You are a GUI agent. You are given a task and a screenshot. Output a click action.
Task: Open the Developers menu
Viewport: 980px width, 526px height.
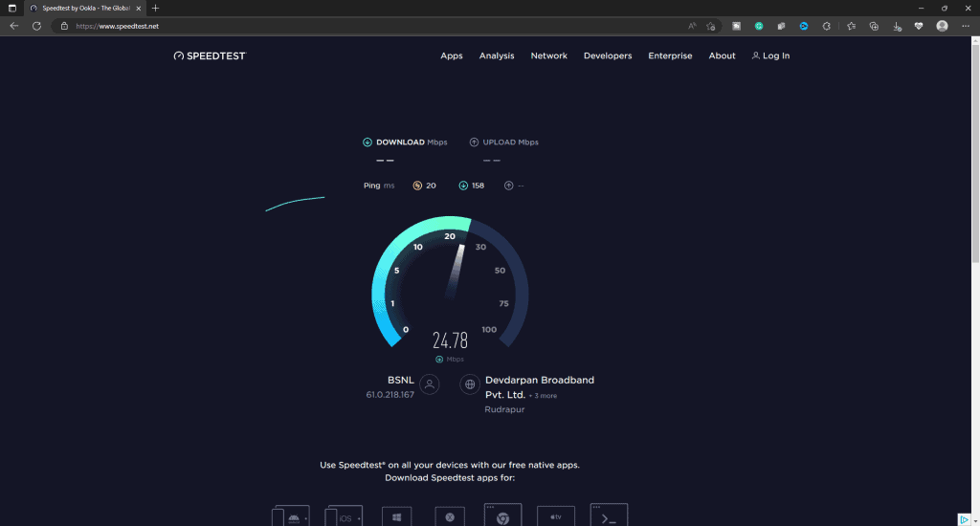pyautogui.click(x=608, y=55)
